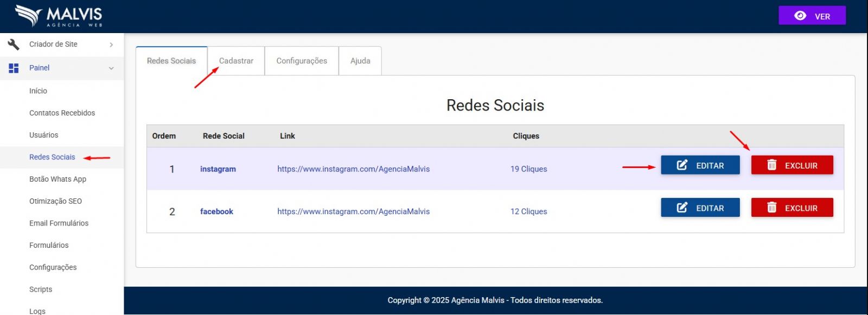Screen dimensions: 868x315
Task: Click the trash icon in instagram row
Action: point(771,165)
